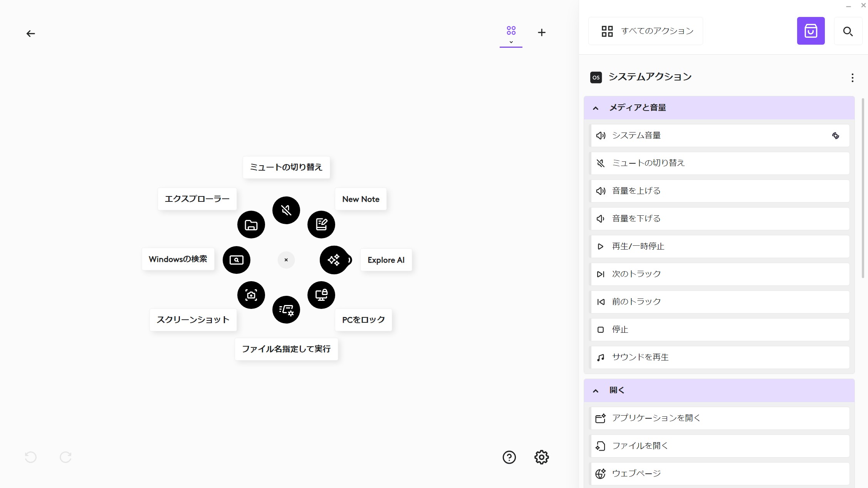Open すべてのアクション category menu
868x488 pixels.
(x=646, y=31)
